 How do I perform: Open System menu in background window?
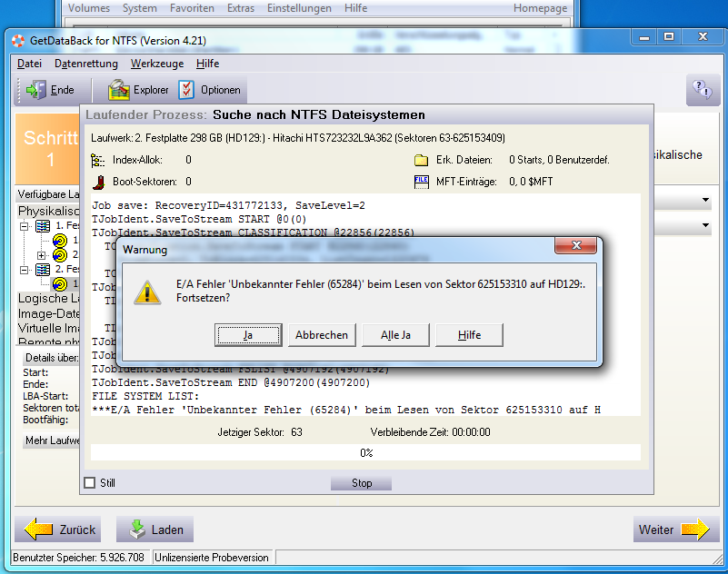[139, 8]
